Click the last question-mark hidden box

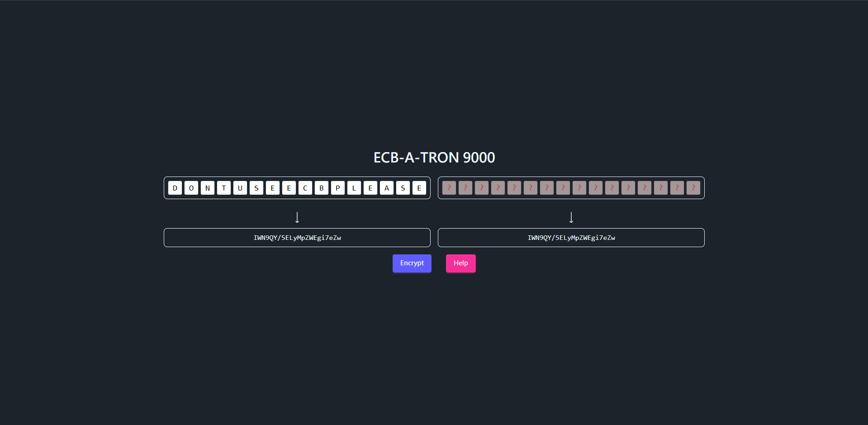[693, 188]
